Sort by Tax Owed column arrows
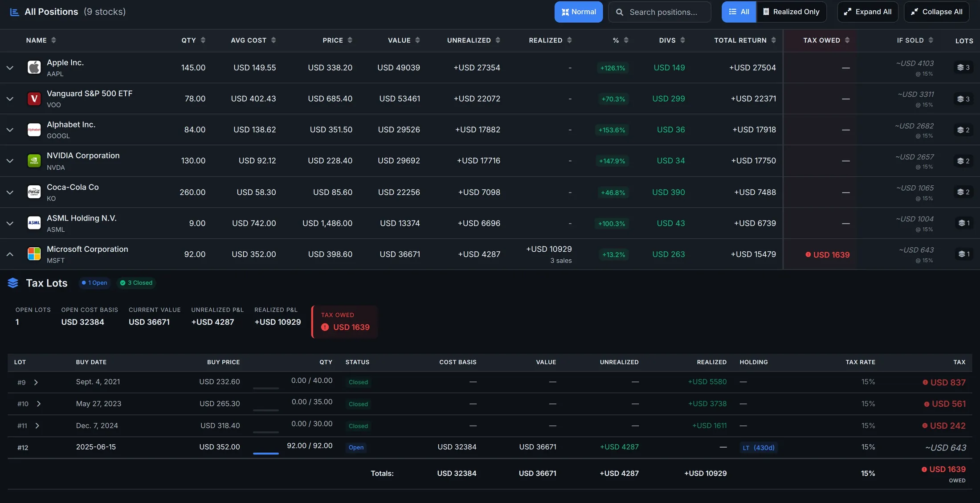This screenshot has width=980, height=503. 847,40
